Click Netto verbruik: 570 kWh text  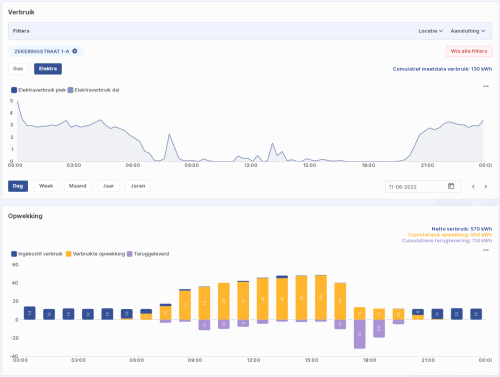[462, 229]
